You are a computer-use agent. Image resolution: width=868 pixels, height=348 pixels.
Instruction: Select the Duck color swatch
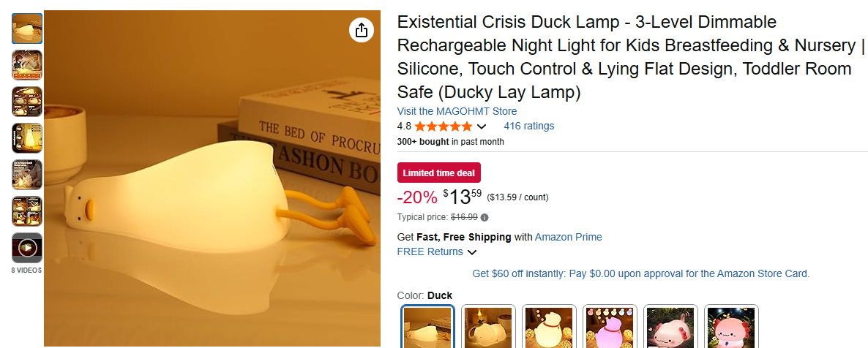point(428,326)
